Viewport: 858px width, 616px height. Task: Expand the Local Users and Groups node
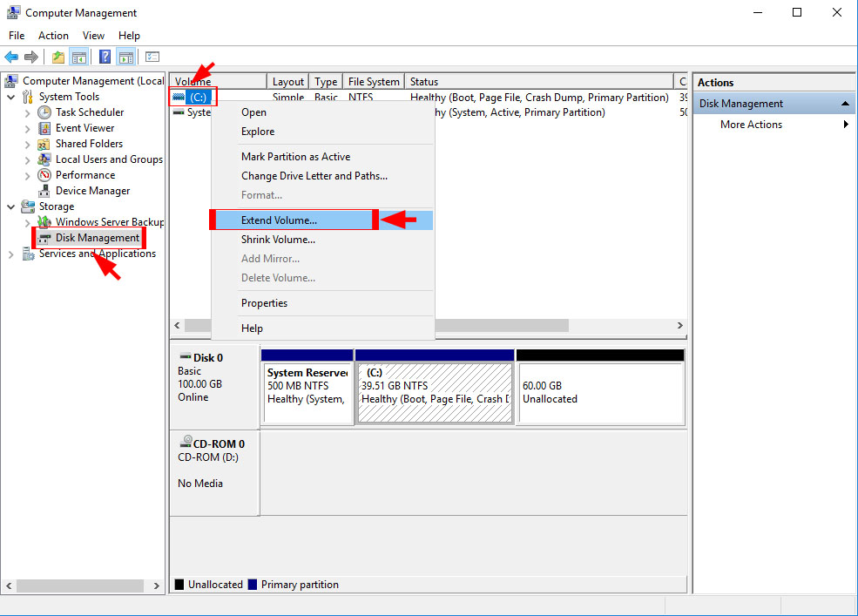click(x=27, y=160)
